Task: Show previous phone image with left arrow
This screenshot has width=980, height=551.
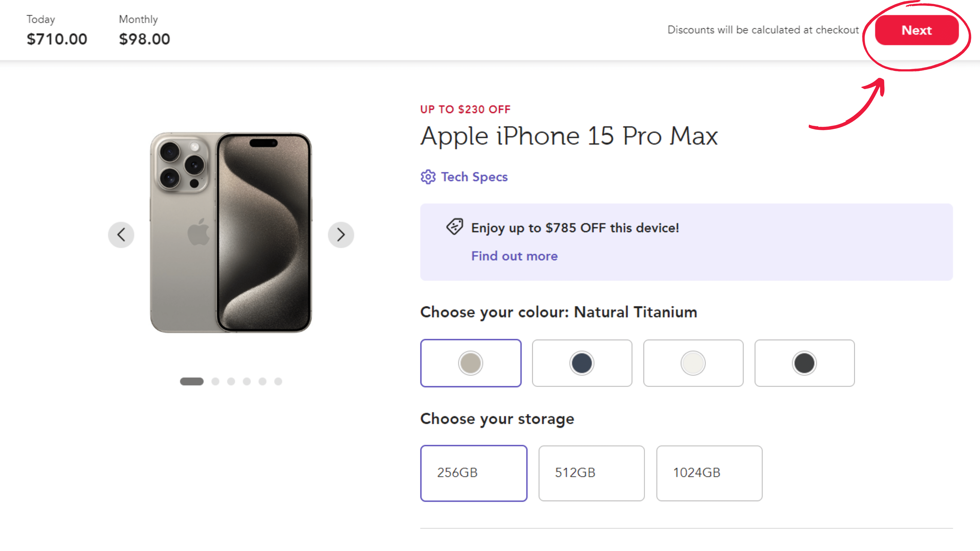Action: point(121,235)
